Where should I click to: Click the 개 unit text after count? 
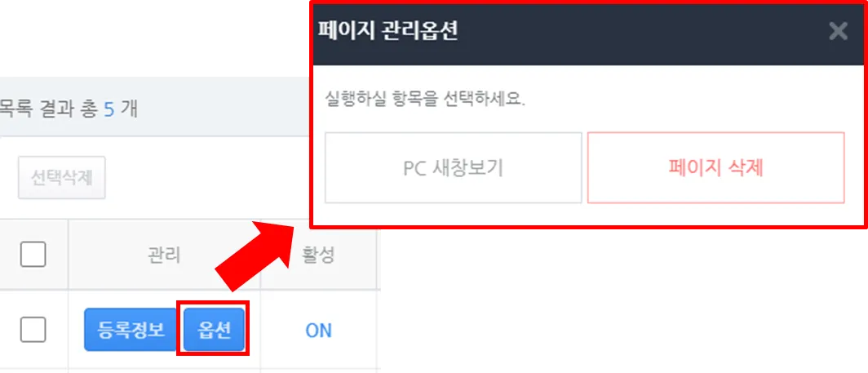click(x=128, y=109)
